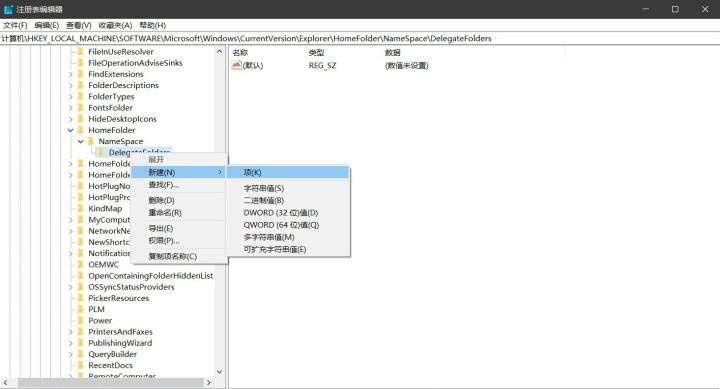720x389 pixels.
Task: Click the Registry Editor app icon in title bar
Action: pyautogui.click(x=8, y=9)
